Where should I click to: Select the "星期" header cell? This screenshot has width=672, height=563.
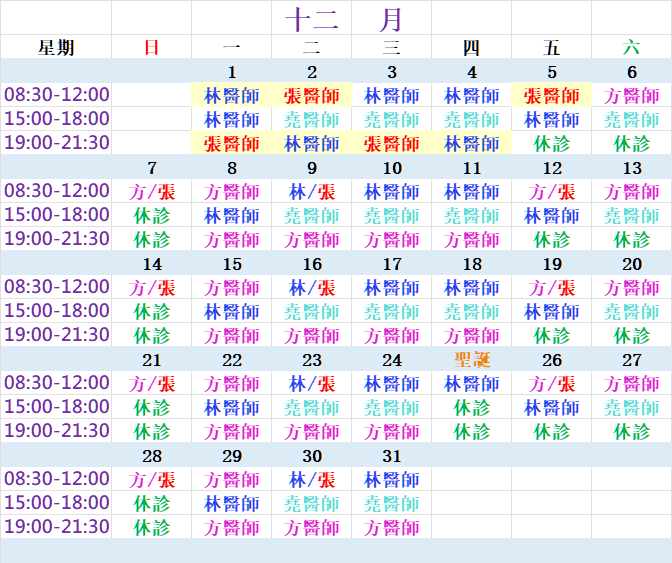click(56, 47)
